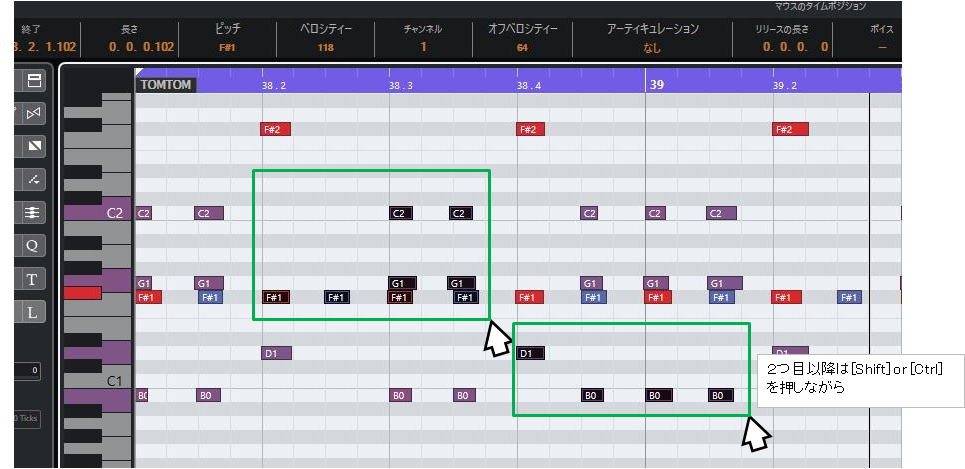Image resolution: width=965 pixels, height=469 pixels.
Task: Click the diagonal half-filled square icon
Action: tap(33, 146)
